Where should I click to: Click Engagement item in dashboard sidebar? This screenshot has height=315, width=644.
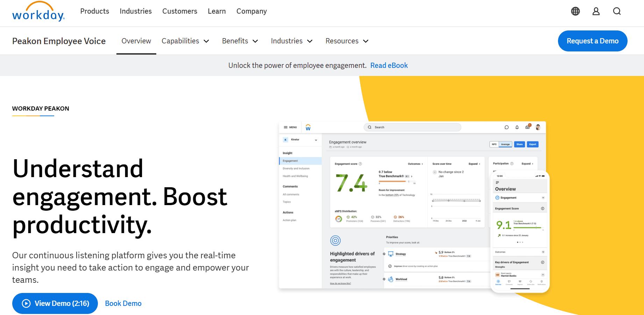300,161
